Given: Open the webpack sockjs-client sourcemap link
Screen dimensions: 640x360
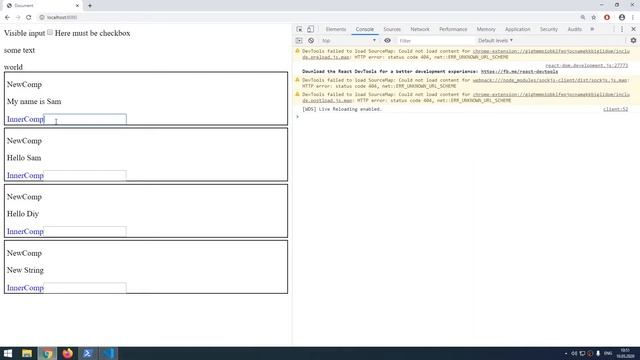Looking at the screenshot, I should (x=549, y=80).
